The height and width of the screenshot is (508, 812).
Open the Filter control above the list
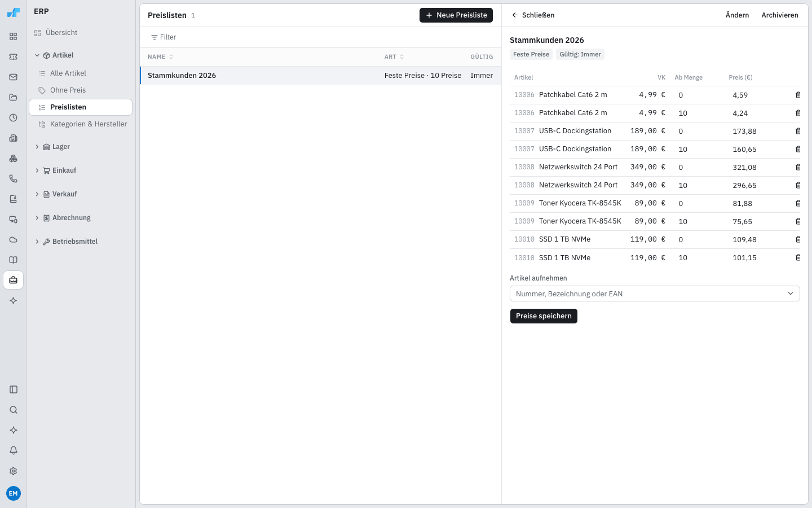[164, 37]
